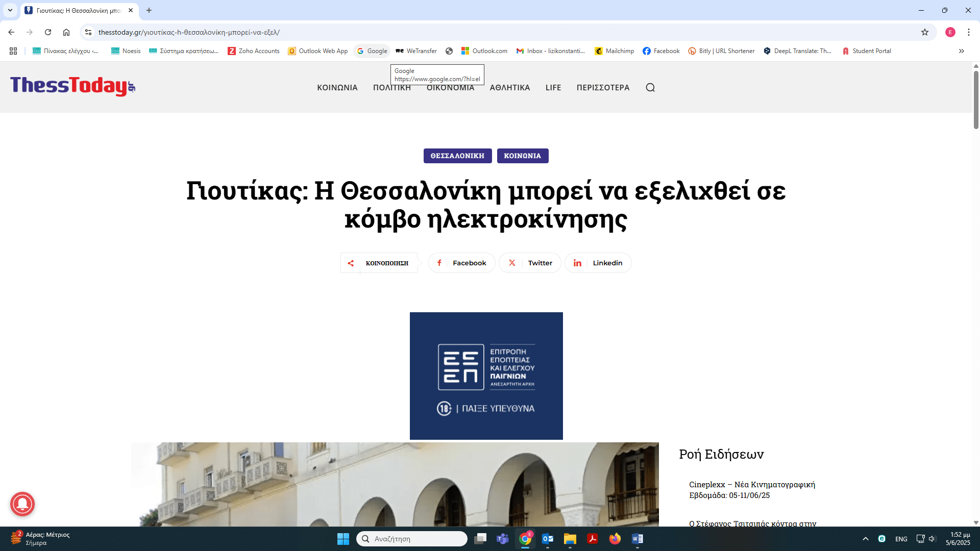Open the ΠΕΡΙΣΣΟΤΕΡΑ navigation menu
Image resolution: width=980 pixels, height=551 pixels.
(603, 87)
